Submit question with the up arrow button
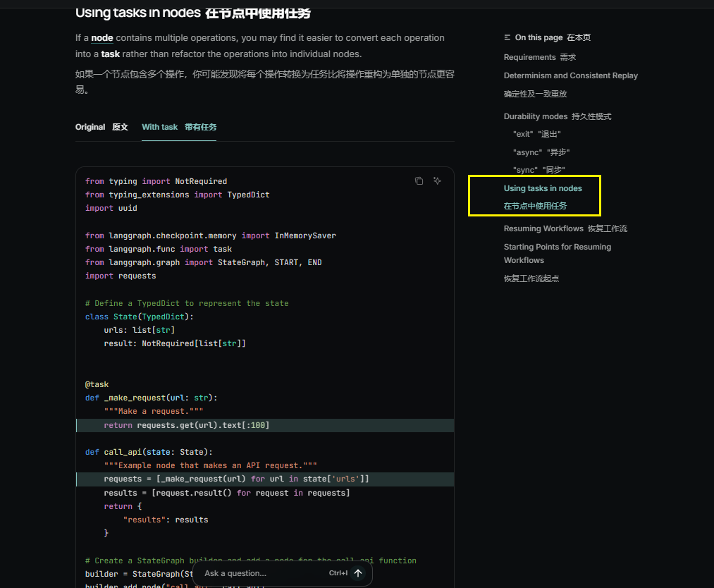Image resolution: width=714 pixels, height=588 pixels. (358, 573)
